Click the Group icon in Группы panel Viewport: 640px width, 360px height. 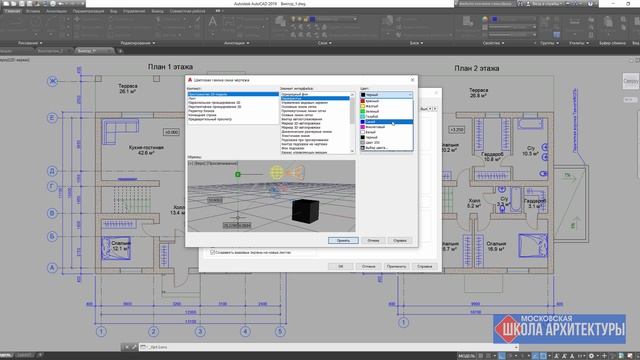pos(545,21)
